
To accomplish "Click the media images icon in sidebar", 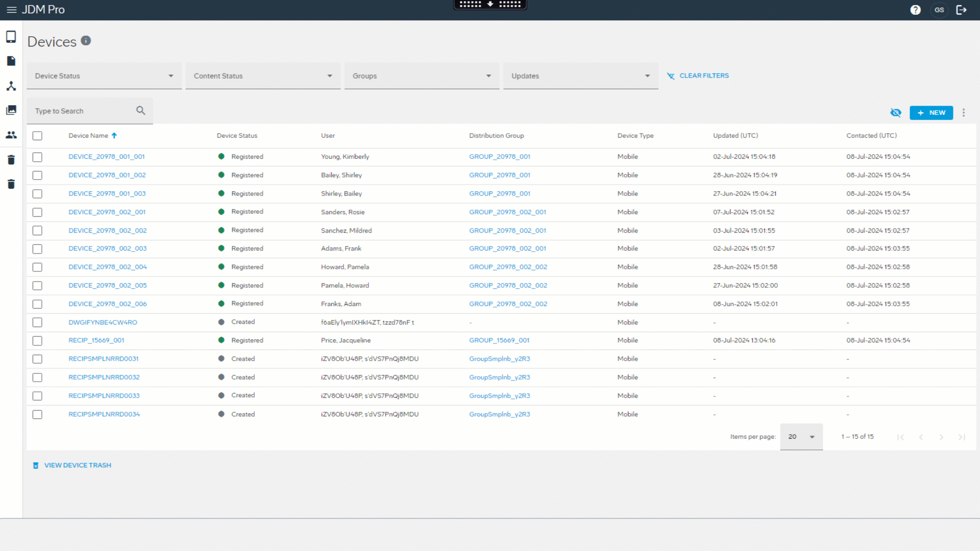I will point(11,110).
